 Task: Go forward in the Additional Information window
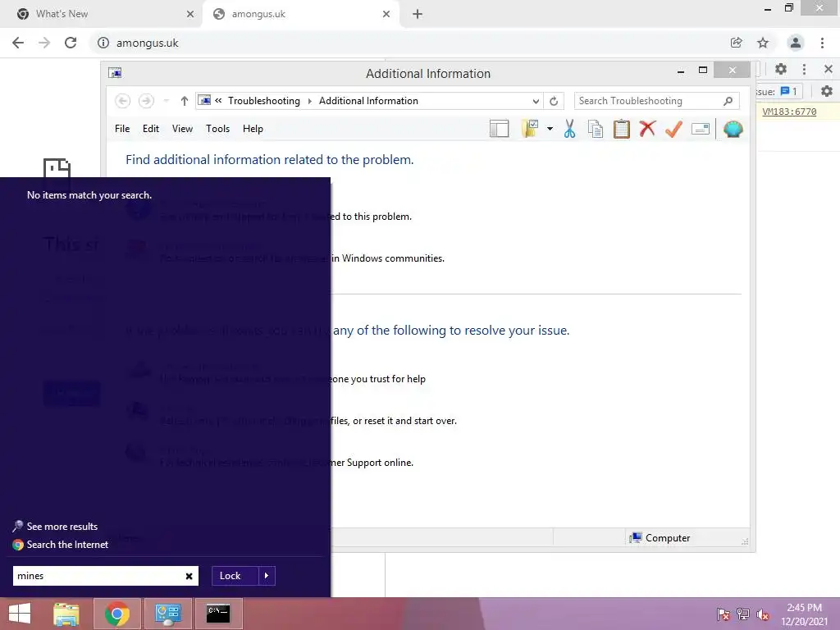pyautogui.click(x=146, y=101)
